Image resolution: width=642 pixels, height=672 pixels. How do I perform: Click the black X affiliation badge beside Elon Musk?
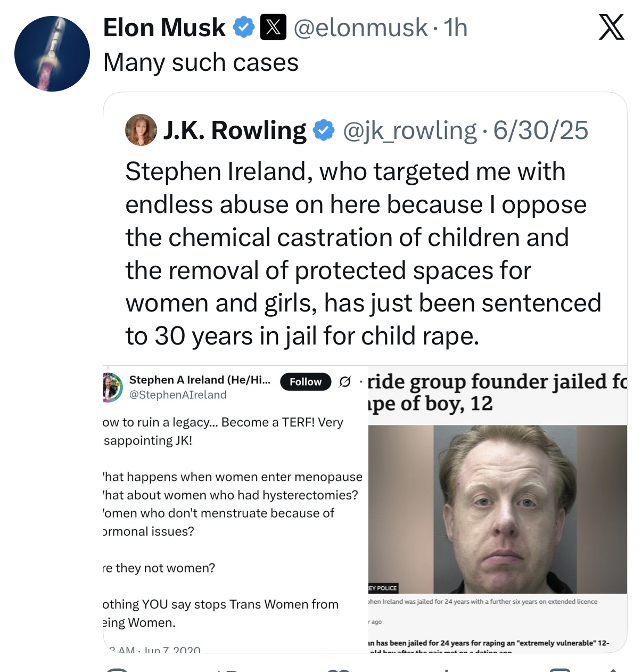pyautogui.click(x=273, y=28)
